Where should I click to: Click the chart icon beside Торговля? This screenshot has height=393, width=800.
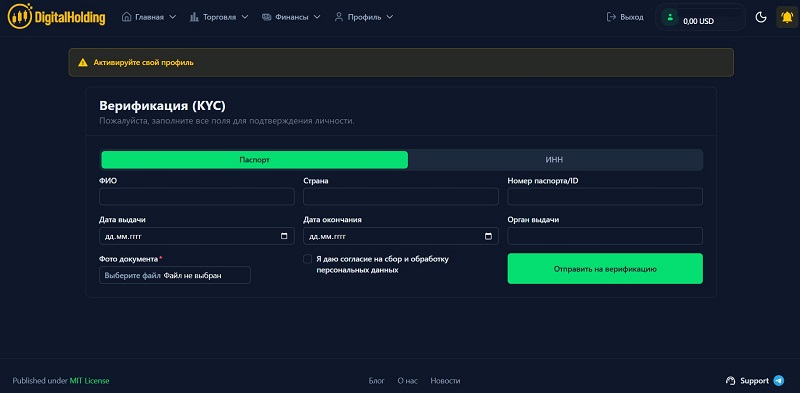coord(194,17)
